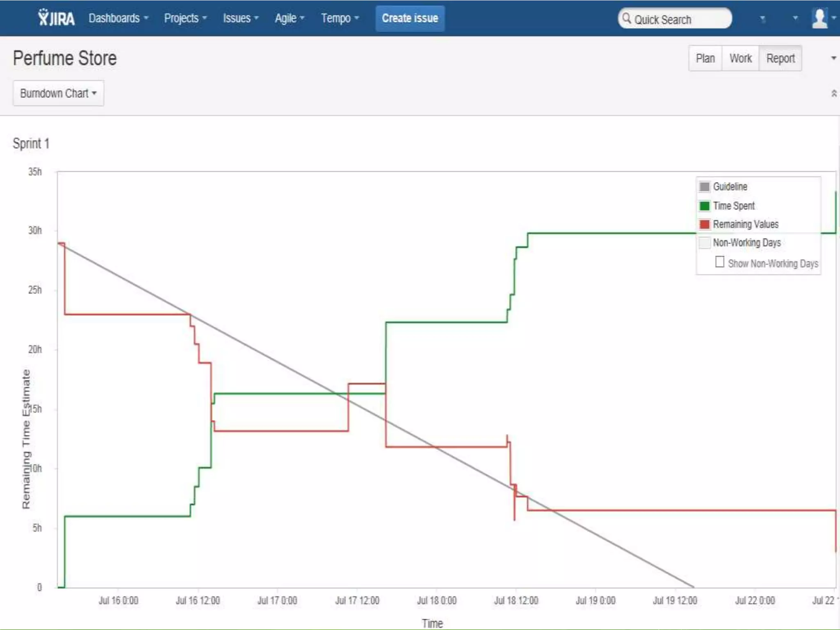Switch to the Plan tab
Image resolution: width=840 pixels, height=630 pixels.
click(x=705, y=58)
